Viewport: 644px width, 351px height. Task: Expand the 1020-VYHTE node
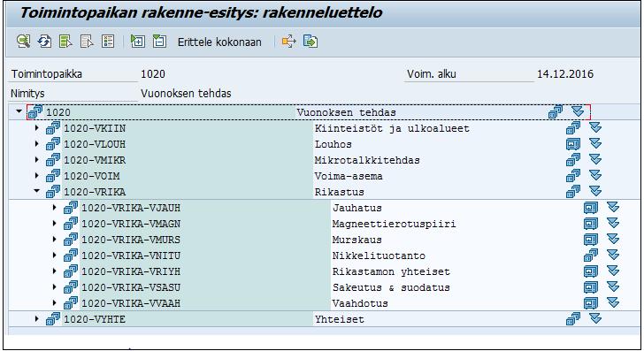pyautogui.click(x=37, y=319)
